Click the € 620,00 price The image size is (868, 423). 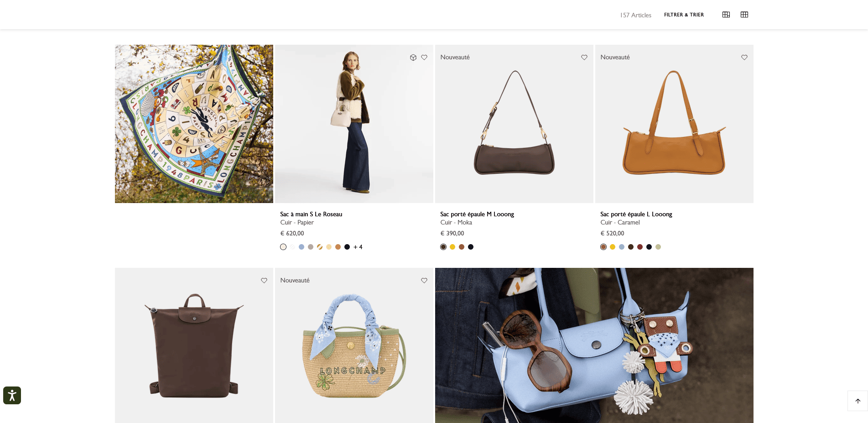[x=292, y=233]
